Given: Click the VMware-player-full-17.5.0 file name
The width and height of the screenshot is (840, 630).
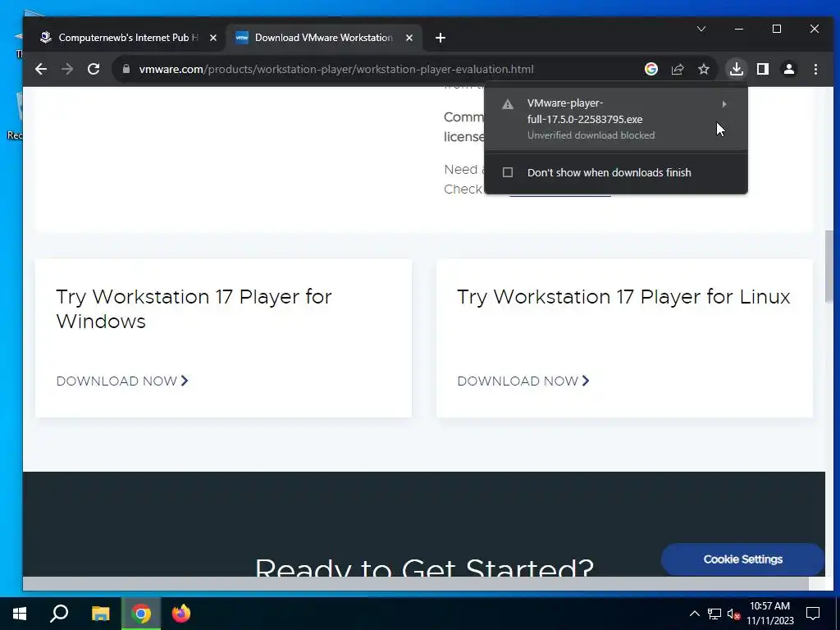Looking at the screenshot, I should (584, 111).
